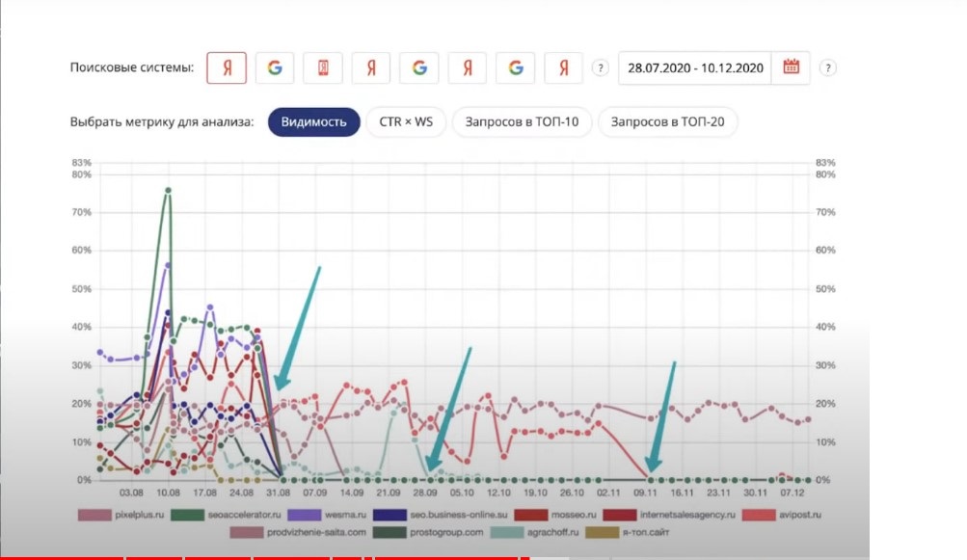Screen dimensions: 967x560
Task: Choose the last Google icon in the row
Action: [516, 68]
